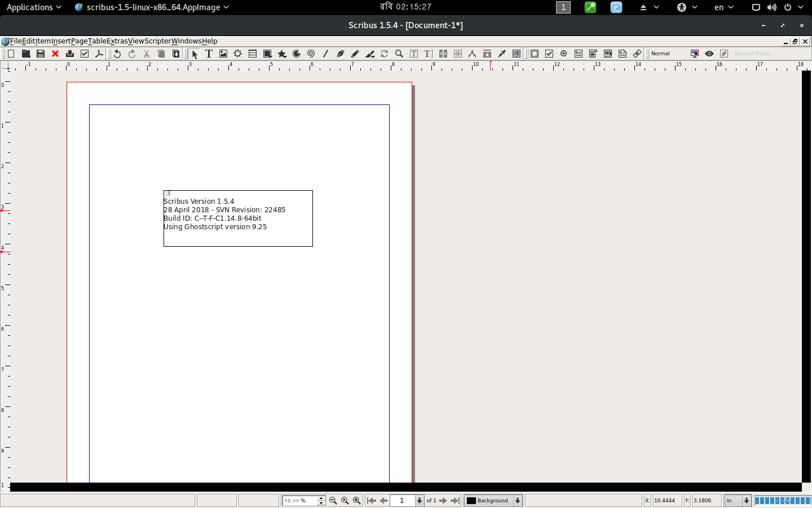The height and width of the screenshot is (508, 812).
Task: Click the Save as PDF icon
Action: click(x=99, y=54)
